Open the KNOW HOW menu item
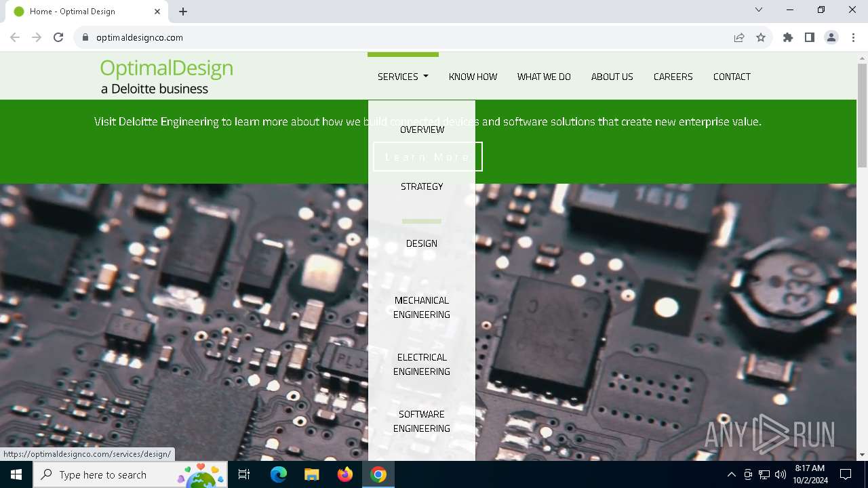 coord(473,77)
